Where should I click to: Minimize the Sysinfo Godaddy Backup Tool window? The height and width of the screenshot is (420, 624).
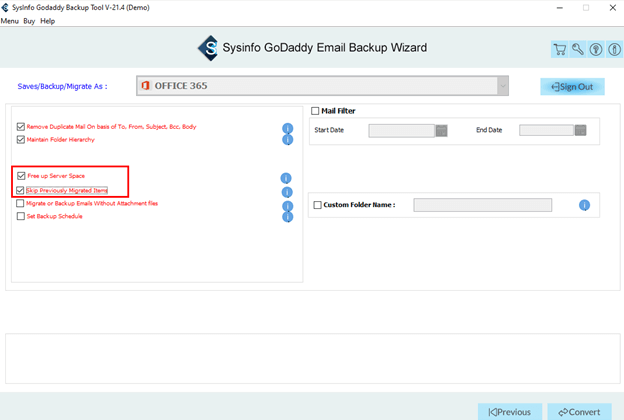coord(560,8)
